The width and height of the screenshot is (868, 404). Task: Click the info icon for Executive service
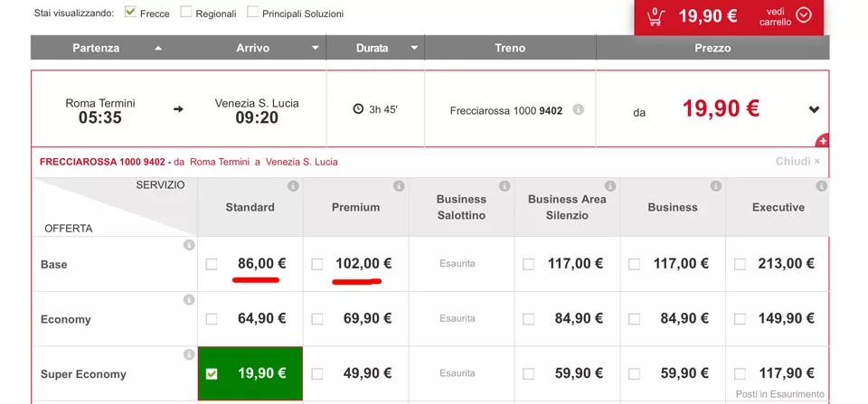pos(822,186)
